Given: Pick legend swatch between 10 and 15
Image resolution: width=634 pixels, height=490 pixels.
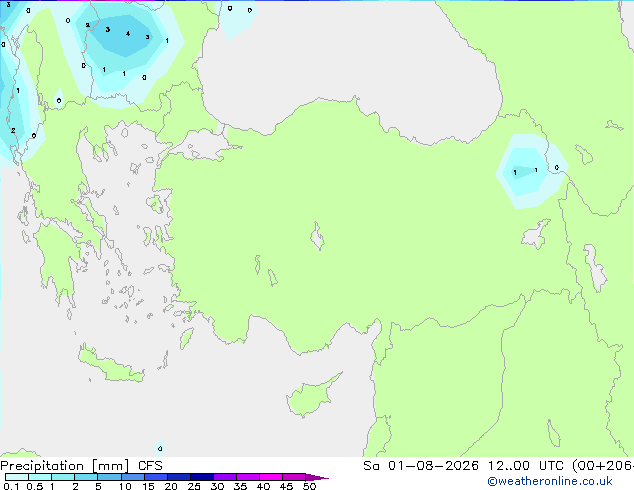Looking at the screenshot, I should point(133,477).
